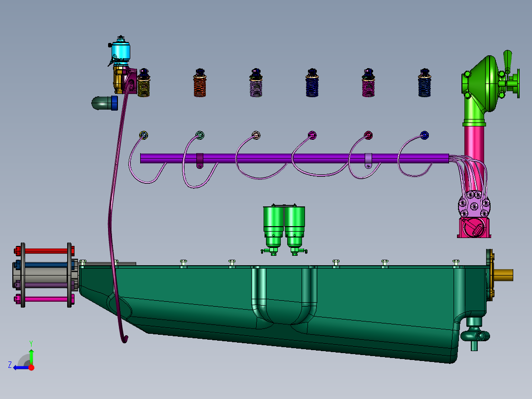Select the orange spring injector

pyautogui.click(x=200, y=83)
